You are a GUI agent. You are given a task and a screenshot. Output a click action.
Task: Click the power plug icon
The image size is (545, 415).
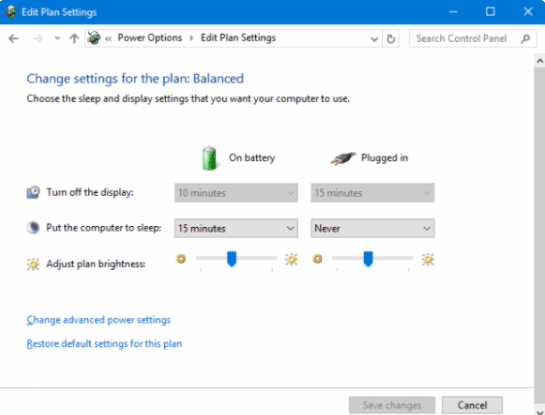[342, 158]
